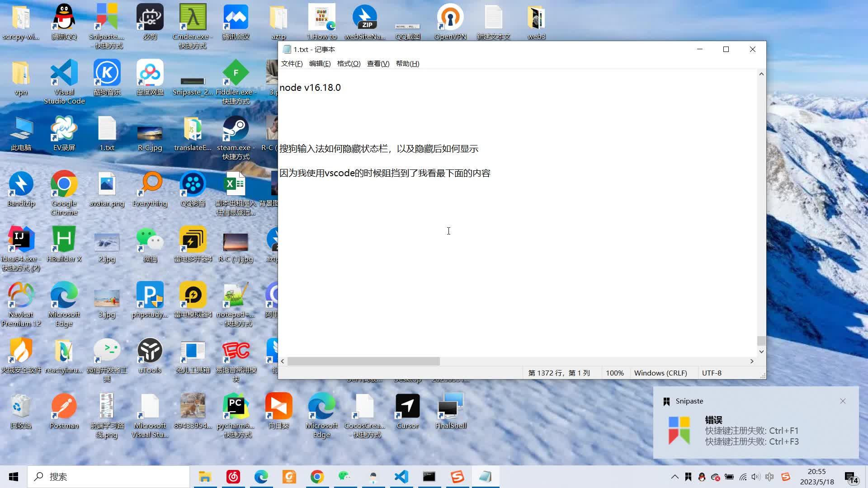
Task: Select the FinalShell desktop icon
Action: click(451, 411)
